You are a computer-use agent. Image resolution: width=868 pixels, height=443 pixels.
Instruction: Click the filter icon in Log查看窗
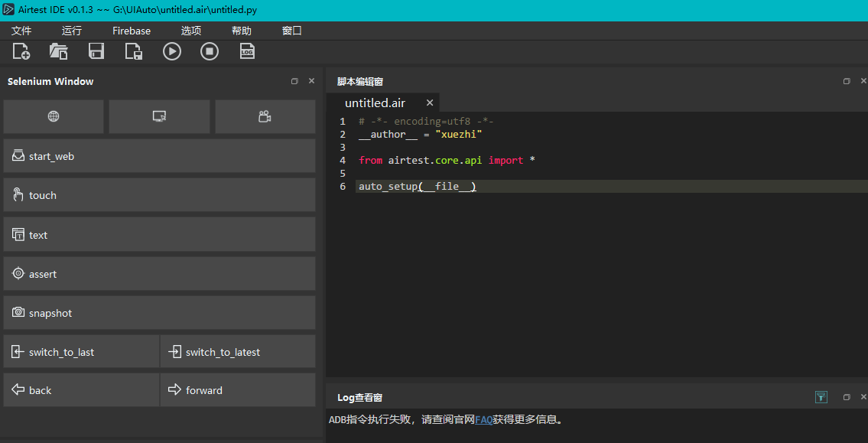pos(821,397)
